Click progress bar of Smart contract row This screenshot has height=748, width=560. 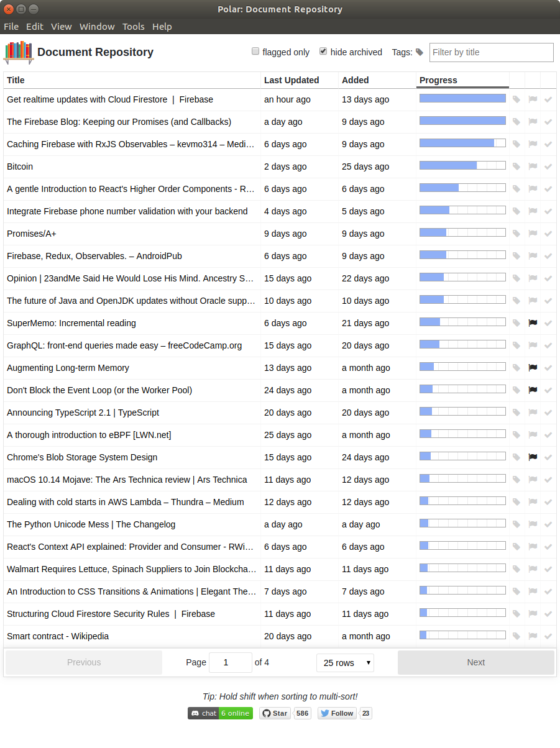[462, 636]
